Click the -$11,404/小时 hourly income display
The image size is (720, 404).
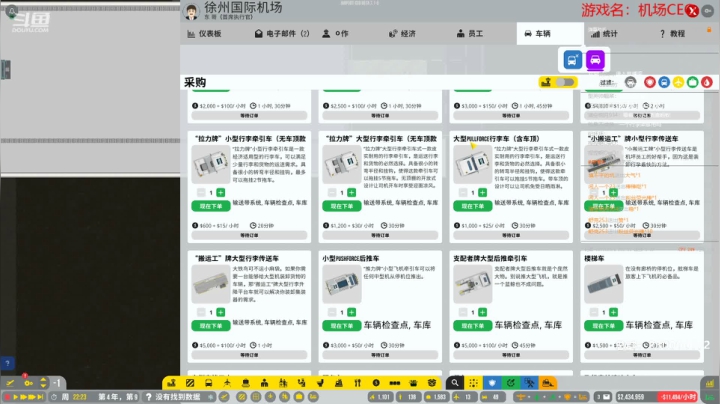click(678, 397)
